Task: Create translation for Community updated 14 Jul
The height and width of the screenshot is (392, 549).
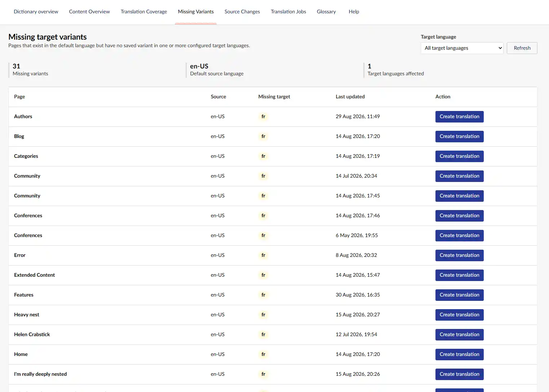Action: click(x=460, y=176)
